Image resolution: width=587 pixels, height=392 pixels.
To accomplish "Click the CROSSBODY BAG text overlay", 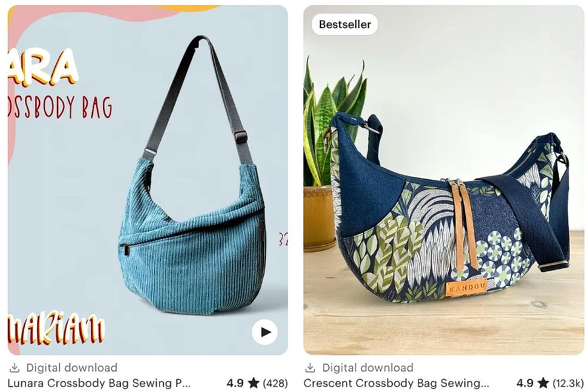I will point(60,107).
